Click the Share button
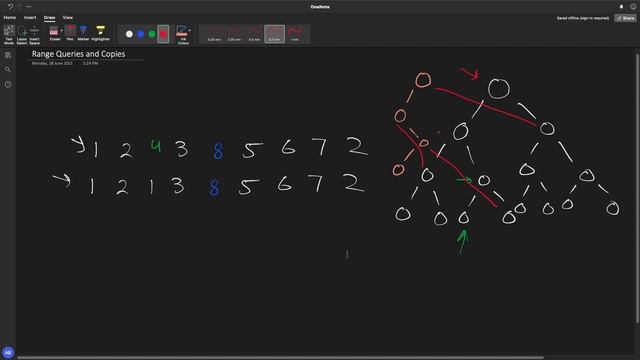 [x=626, y=18]
